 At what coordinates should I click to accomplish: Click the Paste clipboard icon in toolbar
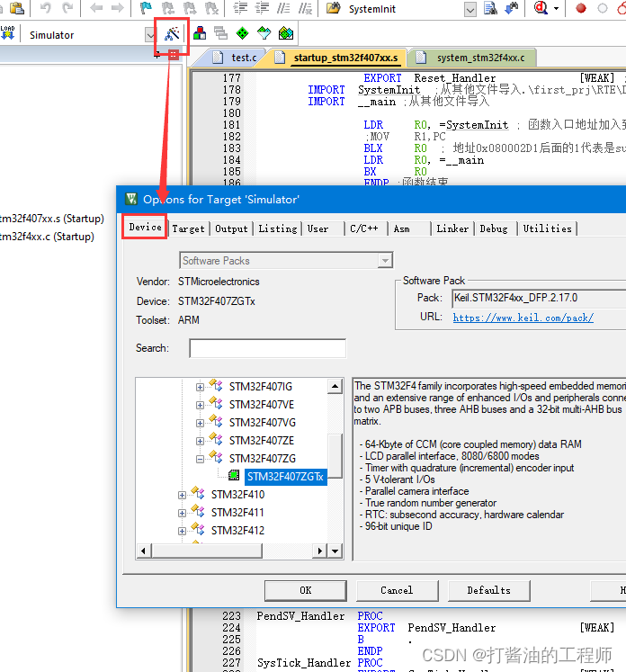pos(17,8)
